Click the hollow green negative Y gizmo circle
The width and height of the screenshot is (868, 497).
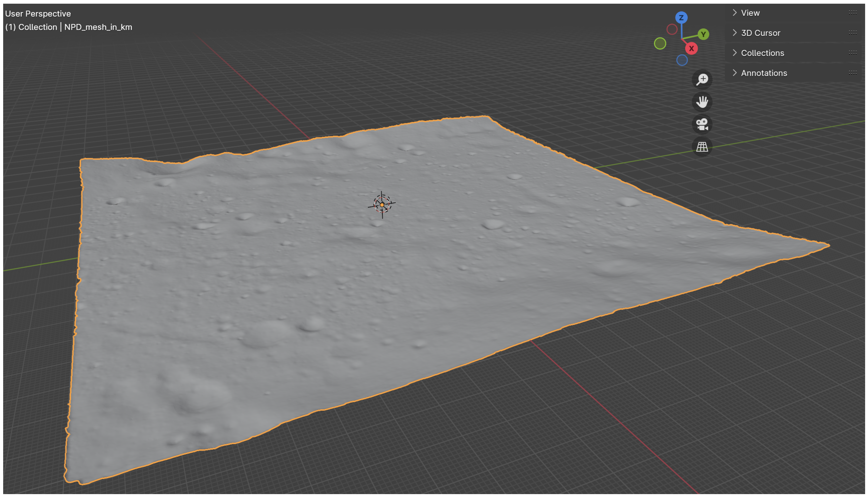click(660, 43)
